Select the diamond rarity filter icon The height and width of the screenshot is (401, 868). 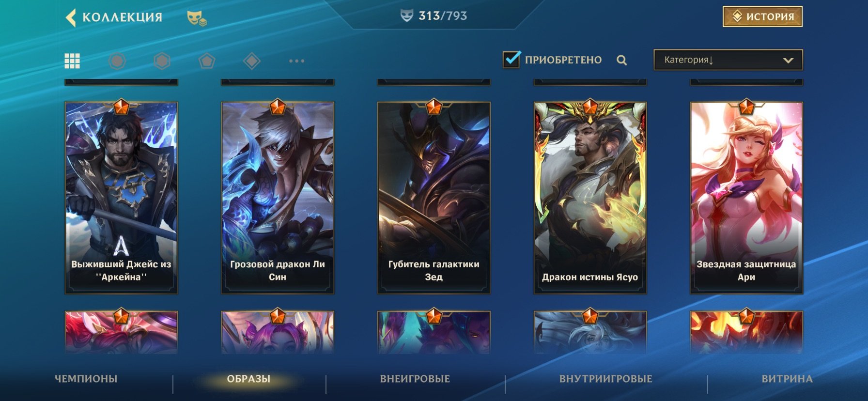pos(252,61)
